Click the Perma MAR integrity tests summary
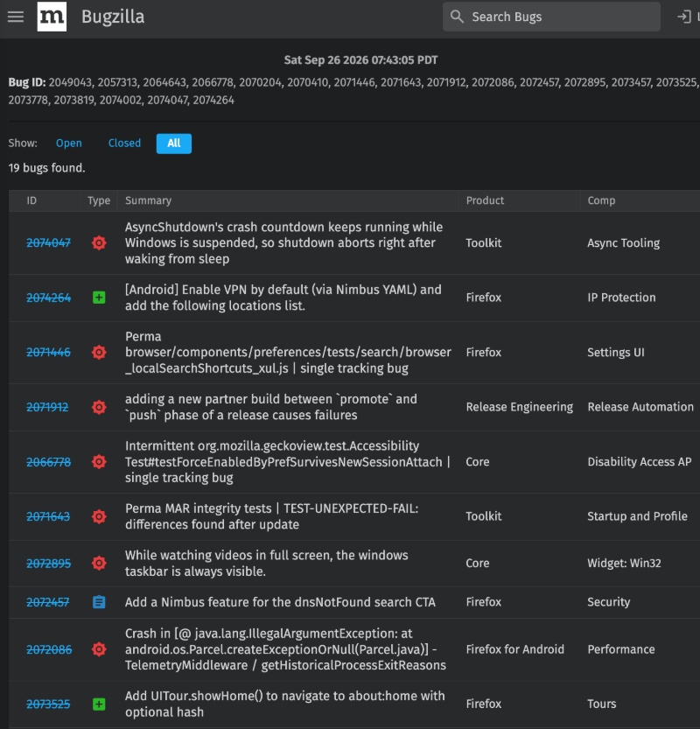This screenshot has width=700, height=729. point(271,516)
